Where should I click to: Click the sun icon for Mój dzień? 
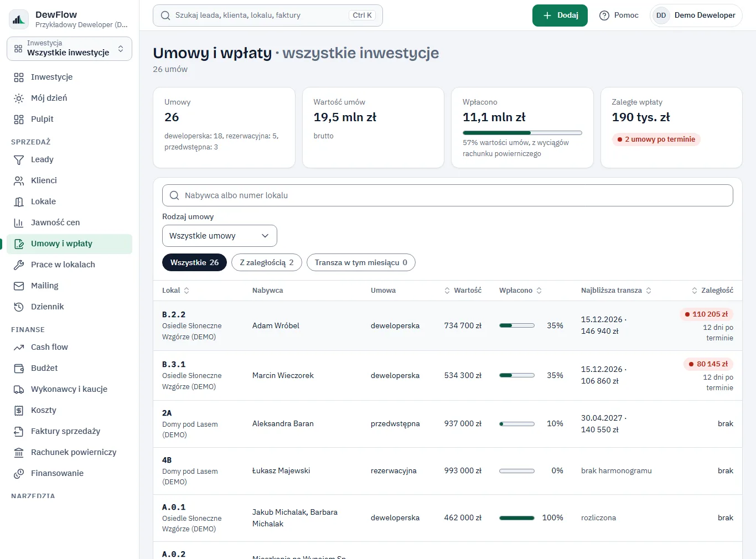19,98
